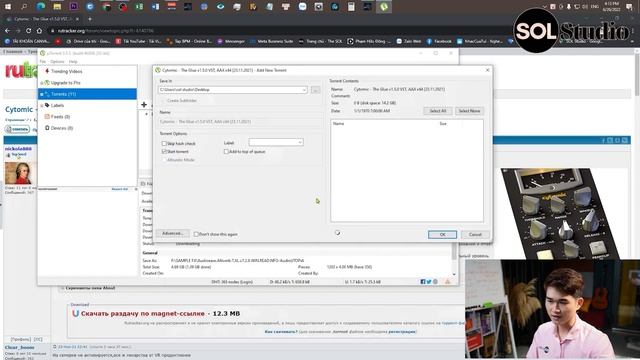Click the microphone tray icon

click(x=569, y=7)
